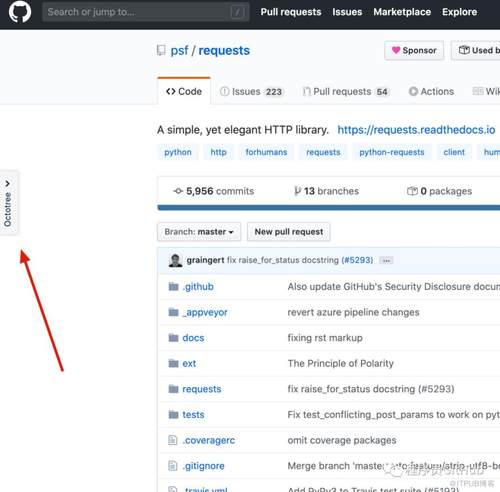Open the psf owner link
The image size is (500, 492).
[179, 51]
